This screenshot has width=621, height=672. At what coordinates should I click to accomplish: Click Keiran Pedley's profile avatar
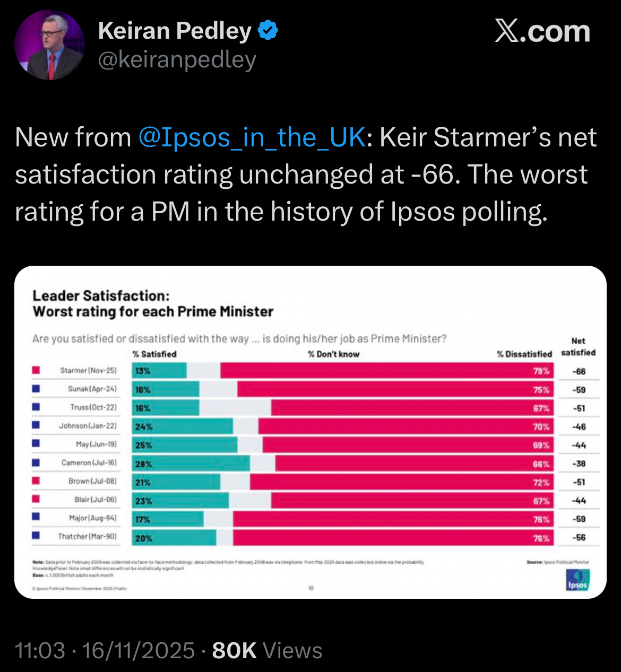coord(49,45)
